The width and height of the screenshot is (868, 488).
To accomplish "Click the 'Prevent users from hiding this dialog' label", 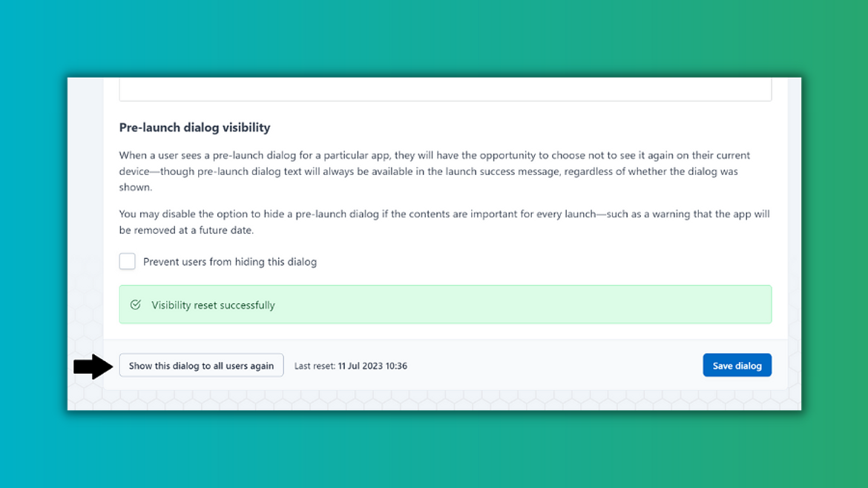I will coord(230,262).
